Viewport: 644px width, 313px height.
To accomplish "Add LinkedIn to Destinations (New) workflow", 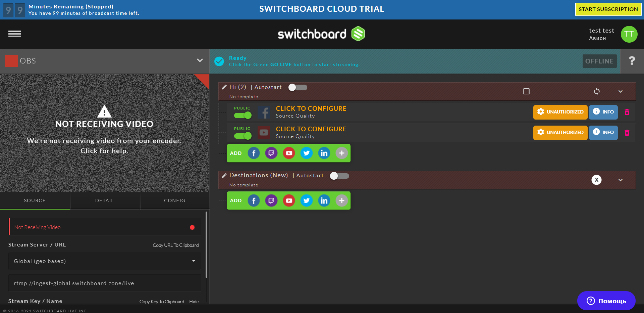I will [324, 200].
